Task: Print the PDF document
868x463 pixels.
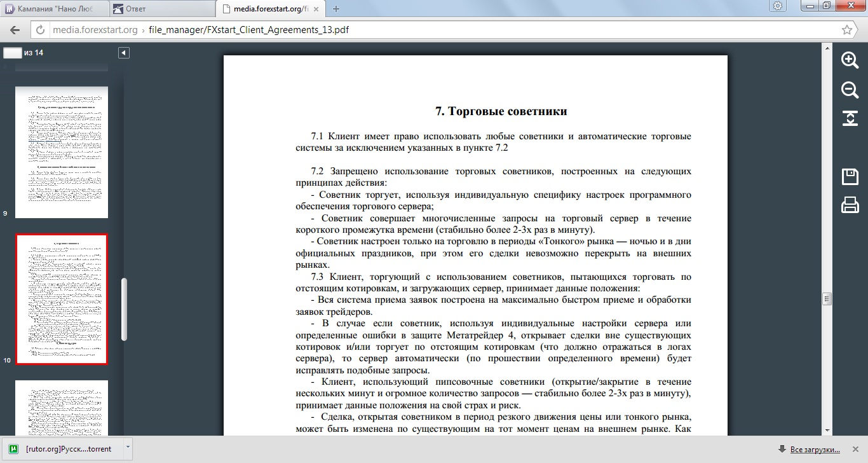Action: click(850, 205)
